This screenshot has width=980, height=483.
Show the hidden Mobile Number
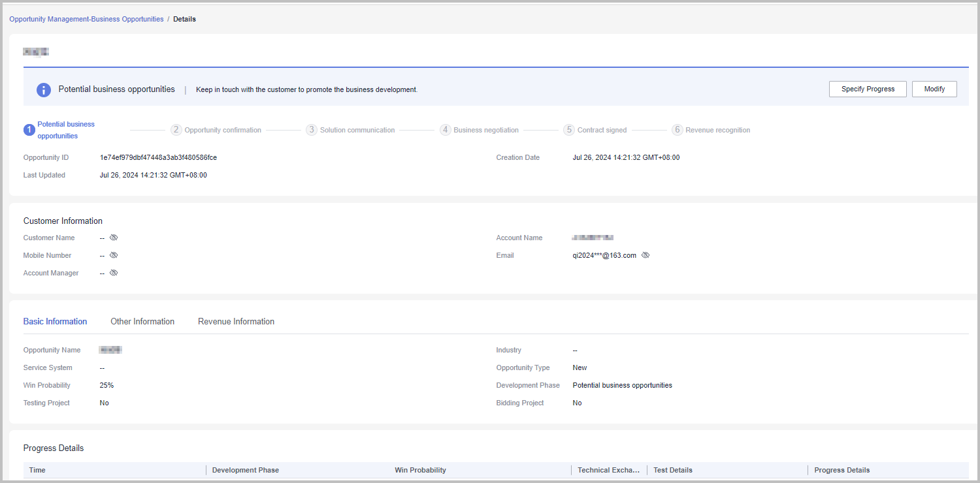tap(114, 255)
